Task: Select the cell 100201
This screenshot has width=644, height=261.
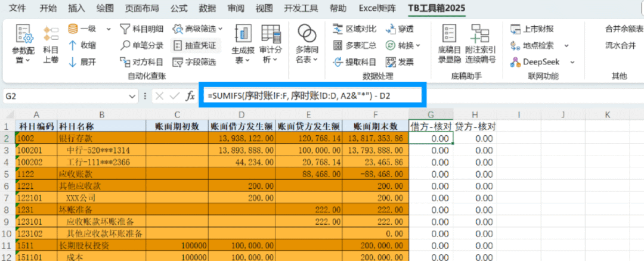Action: (36, 150)
